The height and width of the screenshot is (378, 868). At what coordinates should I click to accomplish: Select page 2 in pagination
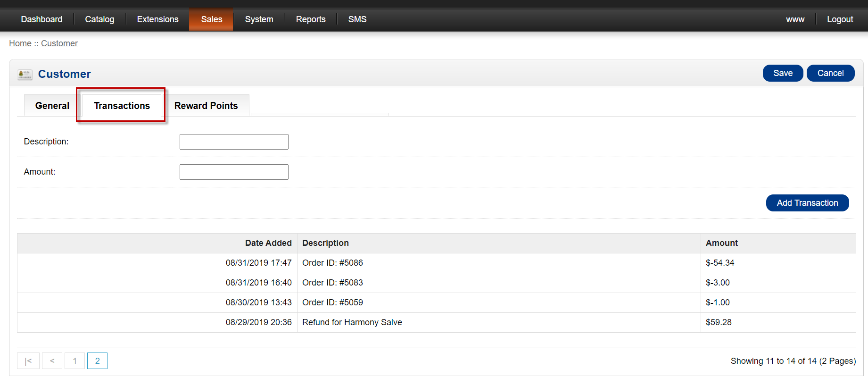(97, 361)
